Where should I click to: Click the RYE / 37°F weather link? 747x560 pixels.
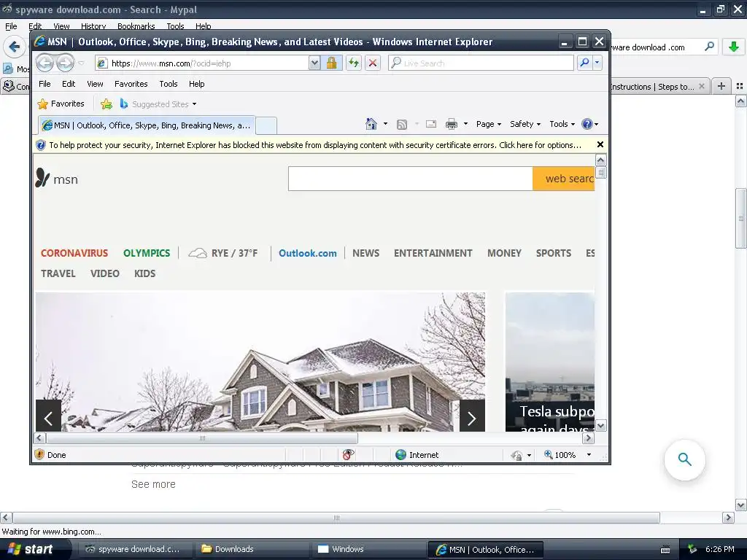pos(223,253)
